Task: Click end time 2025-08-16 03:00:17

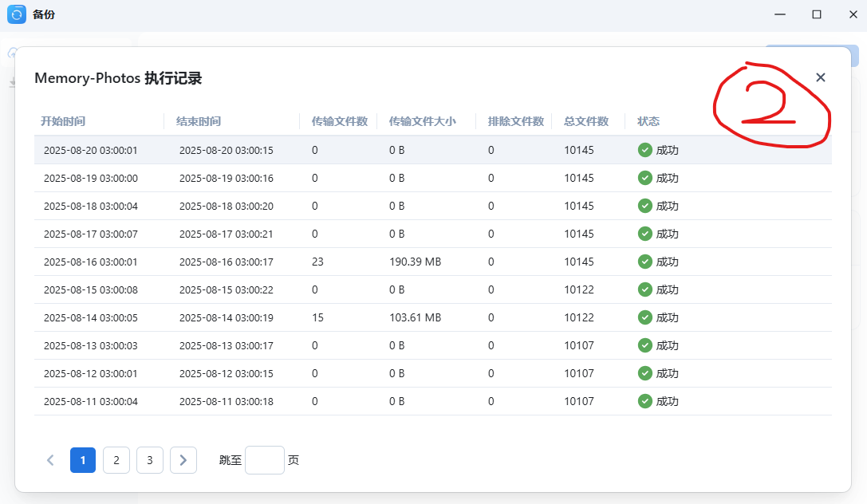Action: [227, 262]
